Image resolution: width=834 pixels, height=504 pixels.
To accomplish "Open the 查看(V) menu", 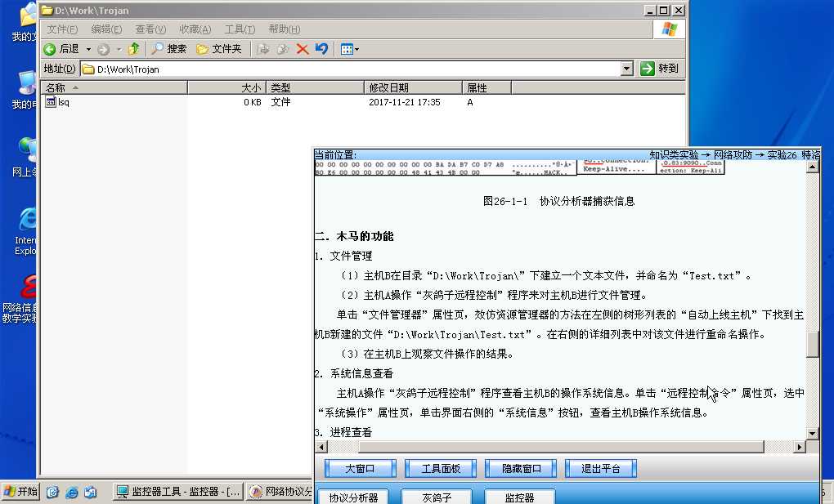I will (150, 29).
